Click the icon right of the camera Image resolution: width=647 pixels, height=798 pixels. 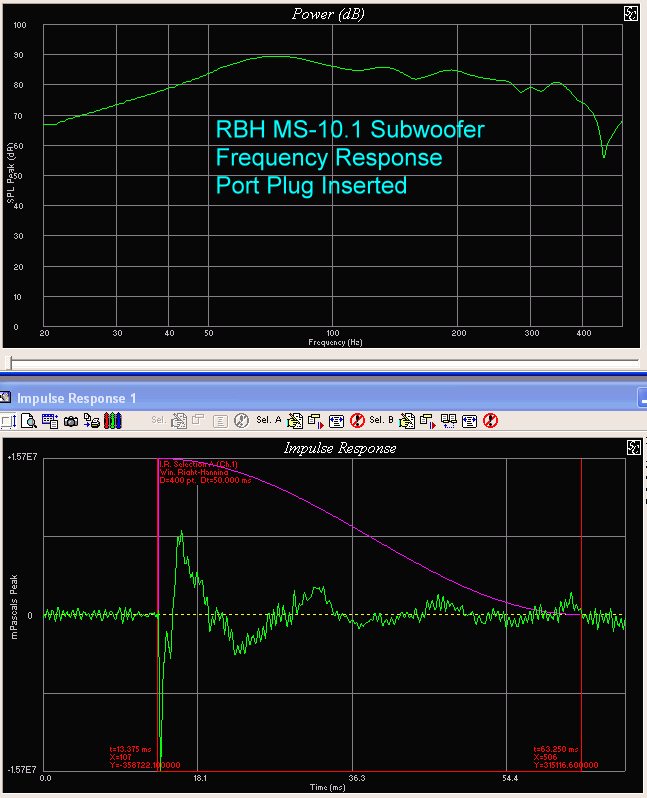tap(92, 421)
